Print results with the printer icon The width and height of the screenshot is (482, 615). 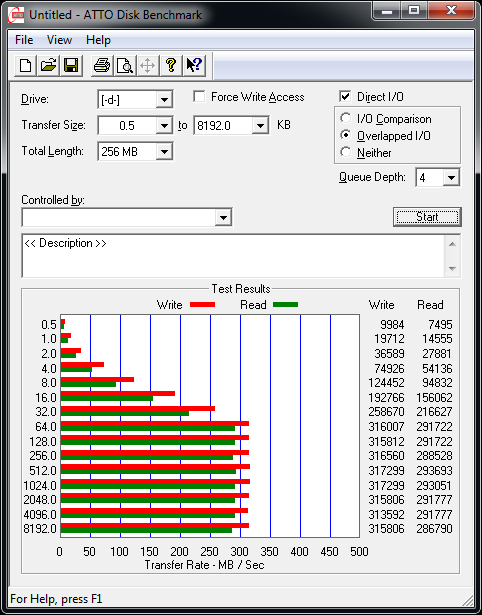coord(102,65)
